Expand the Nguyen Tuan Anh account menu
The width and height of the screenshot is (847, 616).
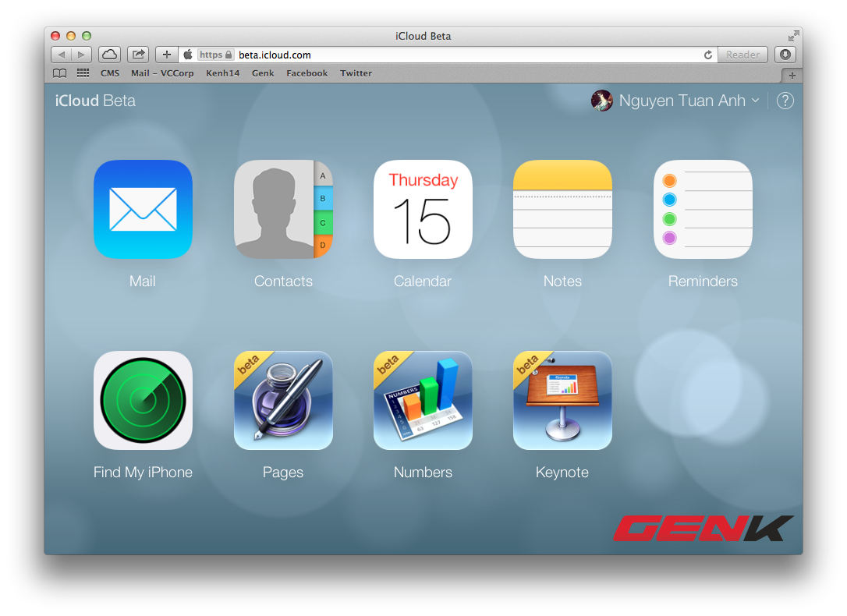tap(689, 101)
